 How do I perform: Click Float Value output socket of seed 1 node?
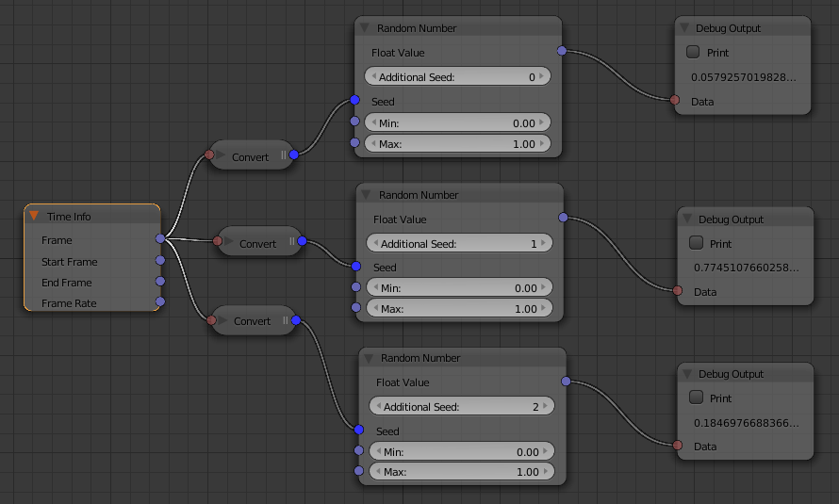click(564, 218)
